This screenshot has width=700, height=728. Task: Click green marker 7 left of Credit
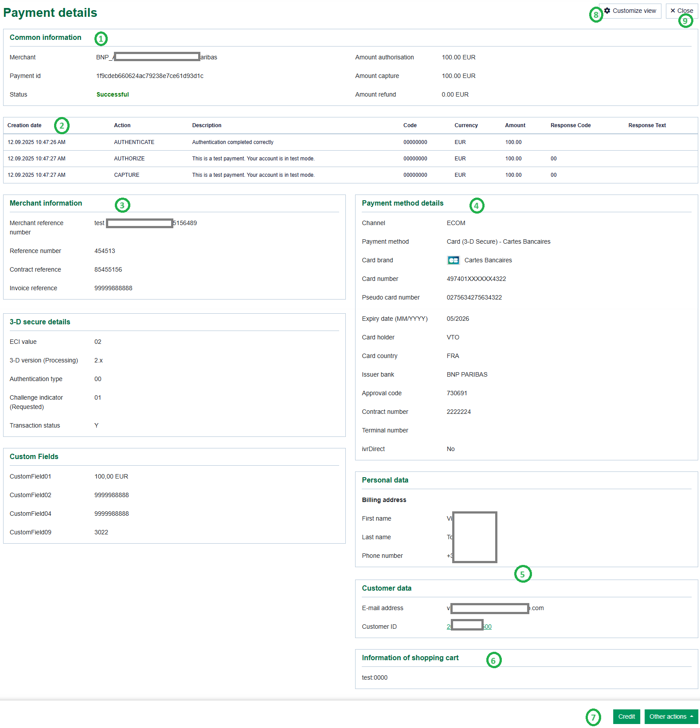point(593,717)
